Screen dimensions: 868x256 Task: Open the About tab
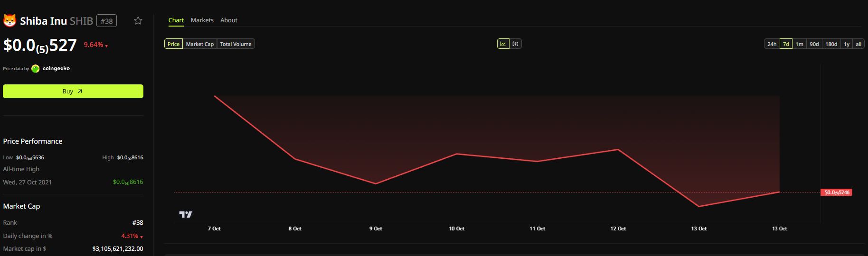pos(229,20)
